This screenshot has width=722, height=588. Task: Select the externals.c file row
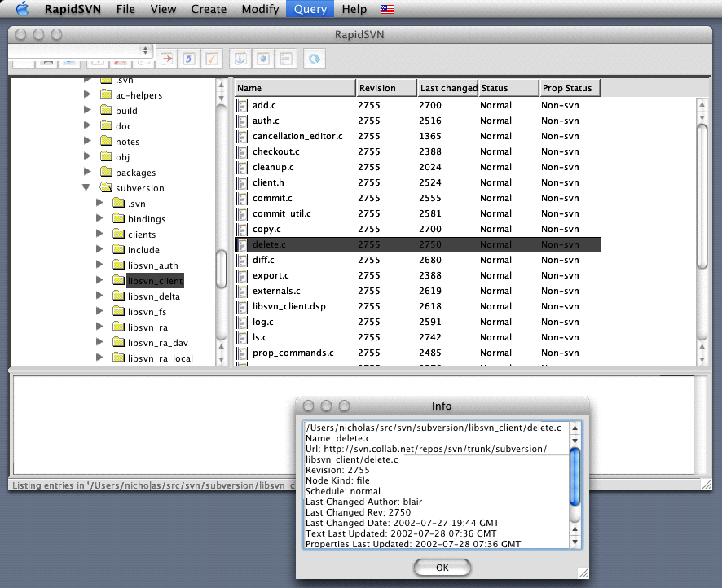418,291
